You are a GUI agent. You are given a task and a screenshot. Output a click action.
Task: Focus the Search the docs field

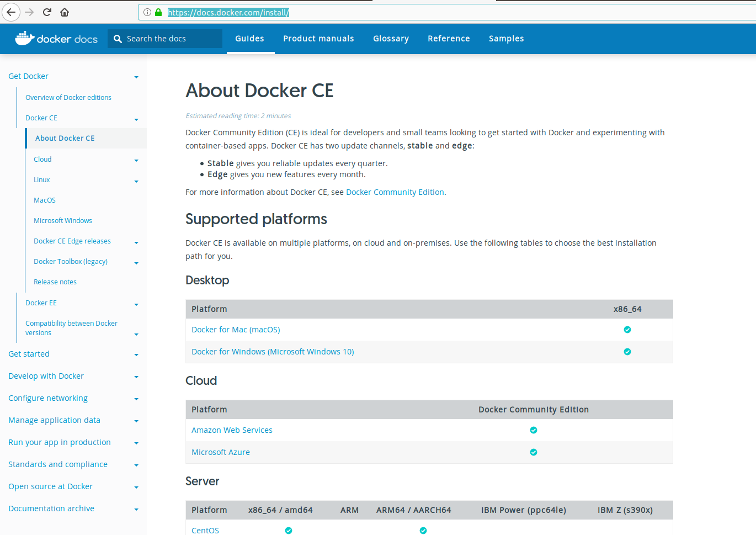coord(171,39)
